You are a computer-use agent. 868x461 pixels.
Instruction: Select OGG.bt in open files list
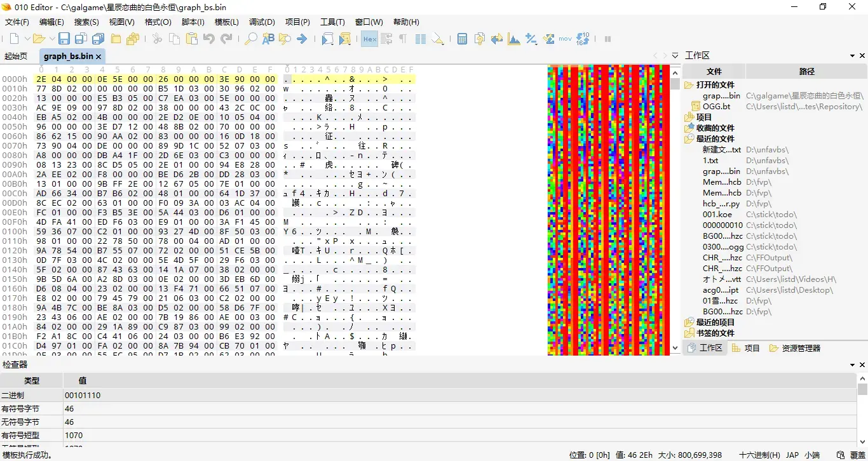(x=716, y=107)
